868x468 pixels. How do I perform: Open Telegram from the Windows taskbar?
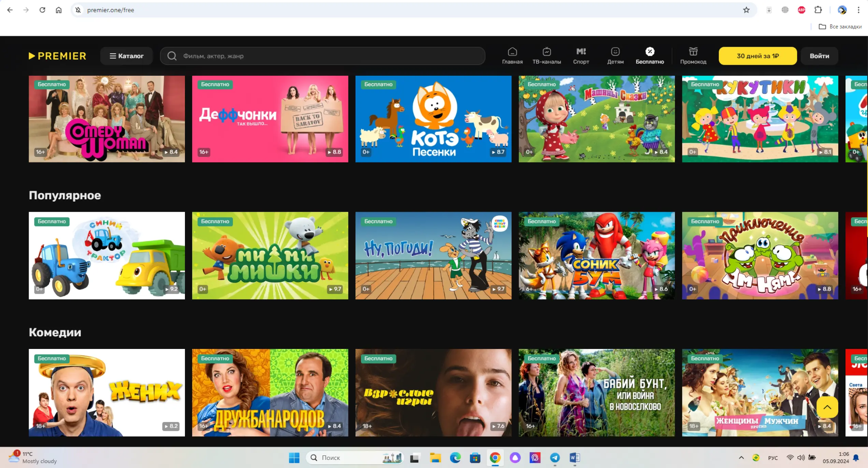point(555,457)
